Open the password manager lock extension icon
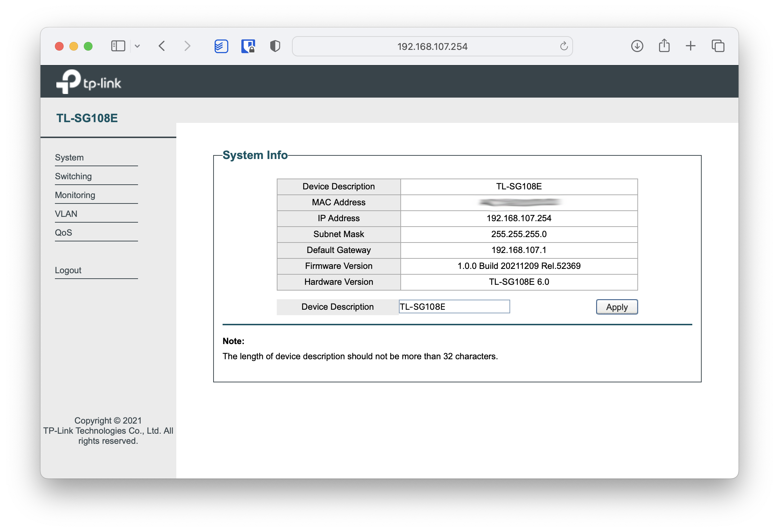This screenshot has width=779, height=532. [248, 46]
